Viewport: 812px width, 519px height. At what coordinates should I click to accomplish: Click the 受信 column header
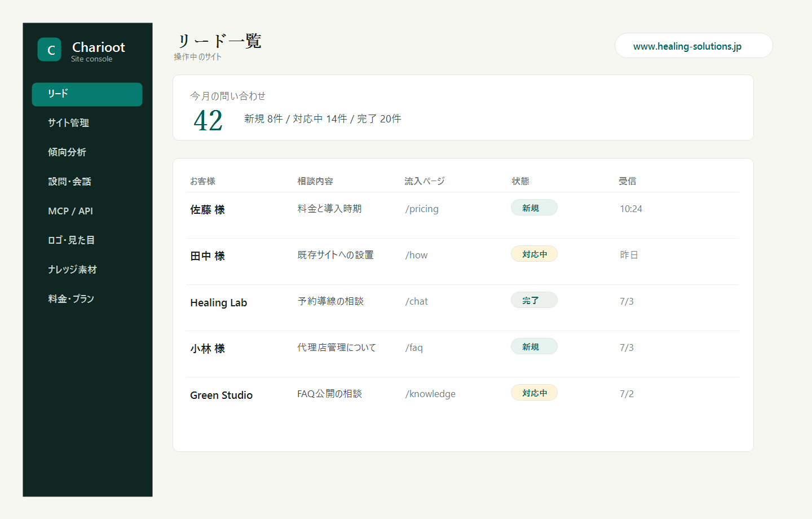pos(628,181)
